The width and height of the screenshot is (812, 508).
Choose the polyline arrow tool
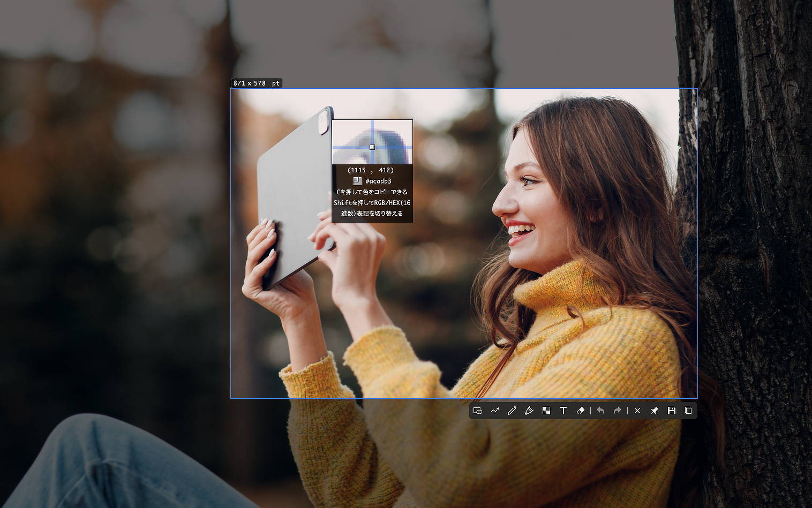coord(495,411)
